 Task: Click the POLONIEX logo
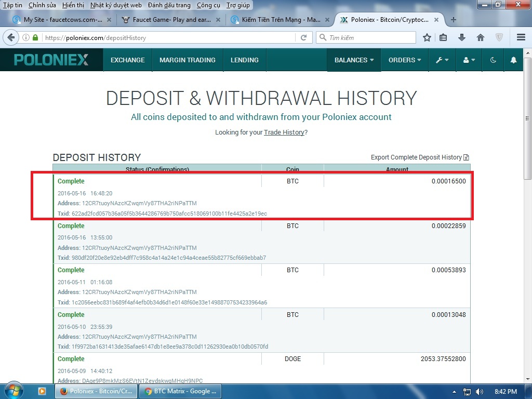pyautogui.click(x=51, y=60)
